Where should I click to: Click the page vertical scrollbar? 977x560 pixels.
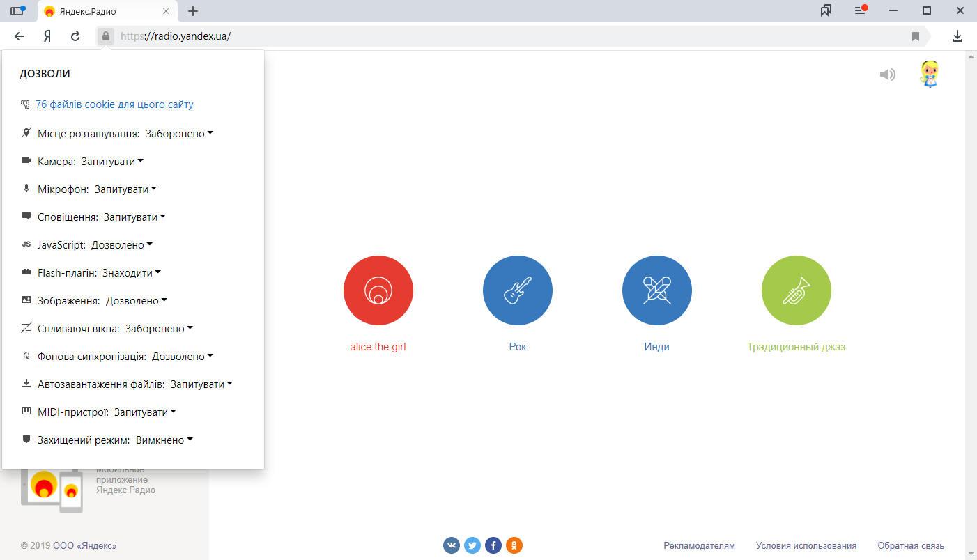click(x=971, y=305)
